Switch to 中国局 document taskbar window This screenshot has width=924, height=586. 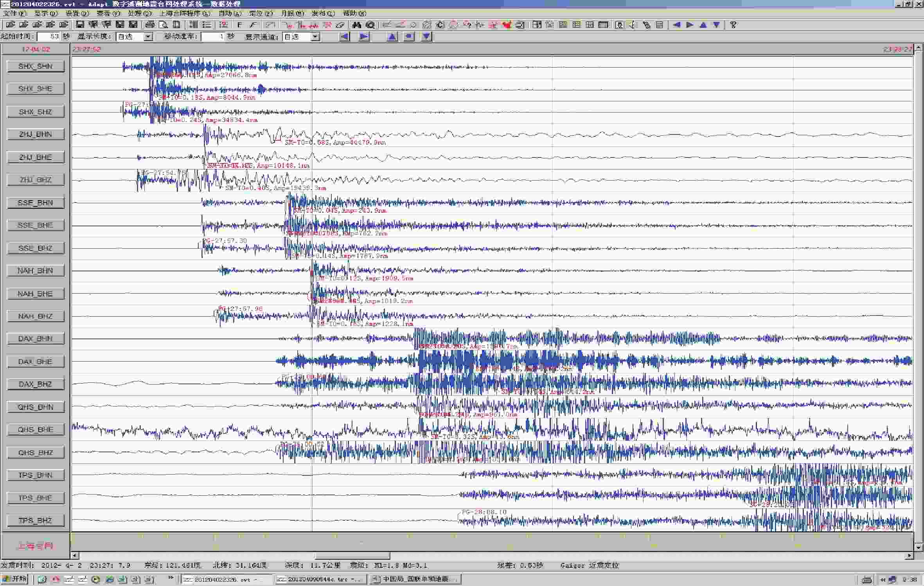(x=416, y=579)
